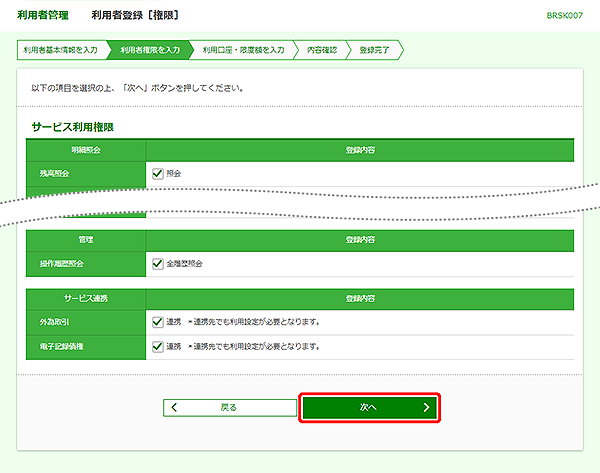This screenshot has width=600, height=473.
Task: Select step 利用口座・限度額を入力
Action: pos(243,50)
